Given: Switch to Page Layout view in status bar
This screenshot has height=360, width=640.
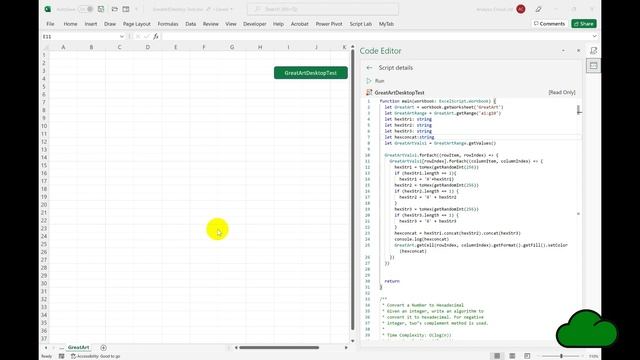Looking at the screenshot, I should (512, 356).
